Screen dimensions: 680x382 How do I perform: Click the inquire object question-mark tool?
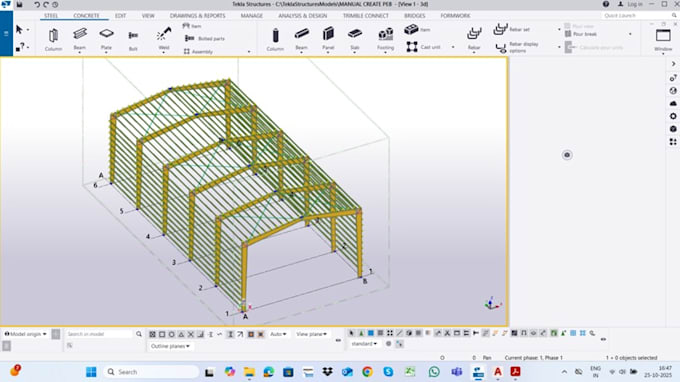(20, 47)
